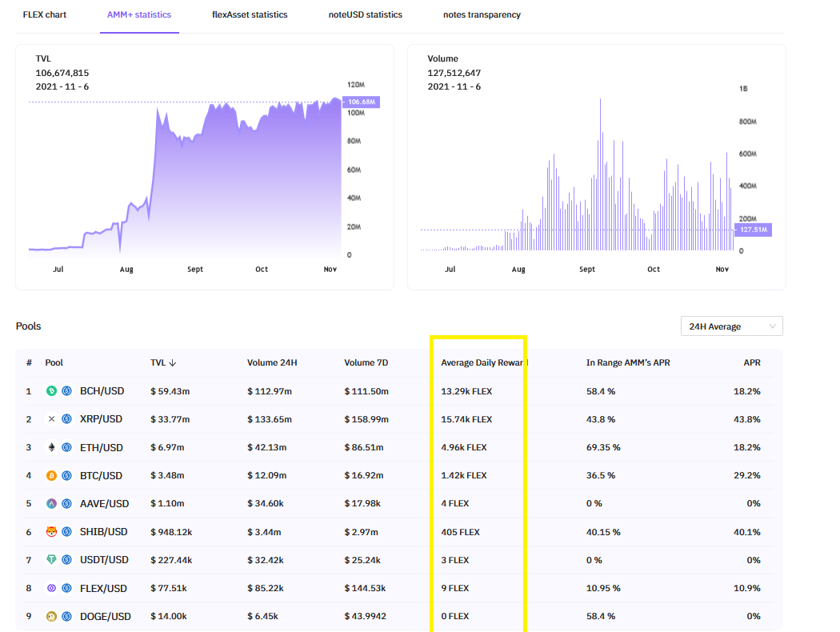Screen dimensions: 840x632
Task: Open the noteUSD statistics tab
Action: tap(366, 14)
